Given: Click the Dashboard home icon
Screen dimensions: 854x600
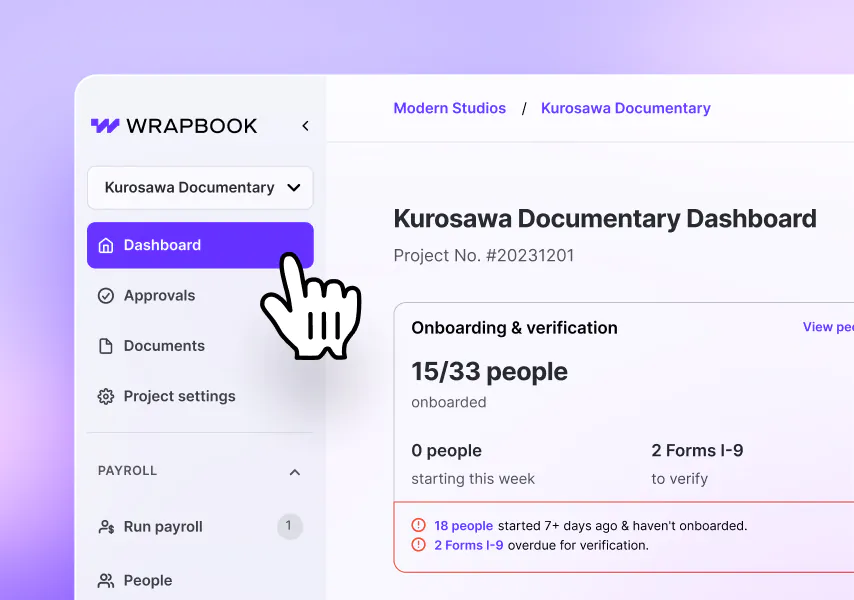Looking at the screenshot, I should point(106,246).
